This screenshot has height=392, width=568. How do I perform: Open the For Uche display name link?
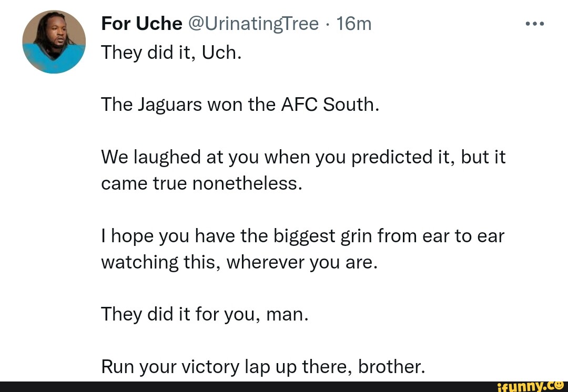141,24
